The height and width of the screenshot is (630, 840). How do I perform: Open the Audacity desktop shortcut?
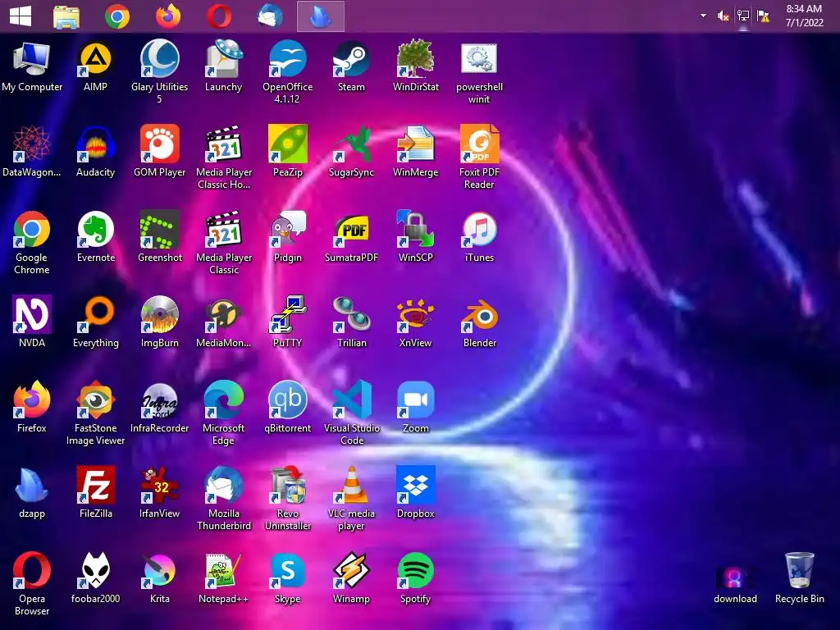(x=95, y=144)
